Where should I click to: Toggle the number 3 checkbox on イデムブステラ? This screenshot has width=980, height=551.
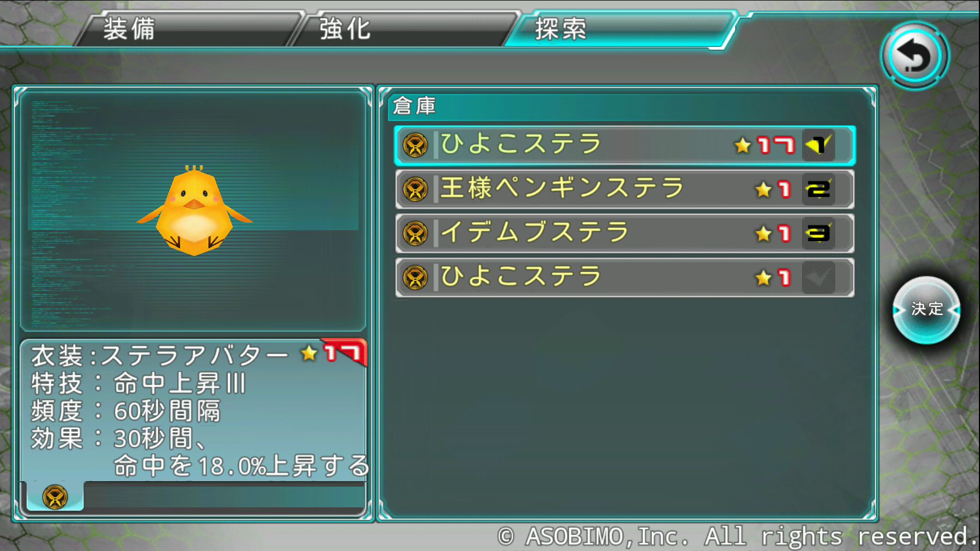point(818,233)
